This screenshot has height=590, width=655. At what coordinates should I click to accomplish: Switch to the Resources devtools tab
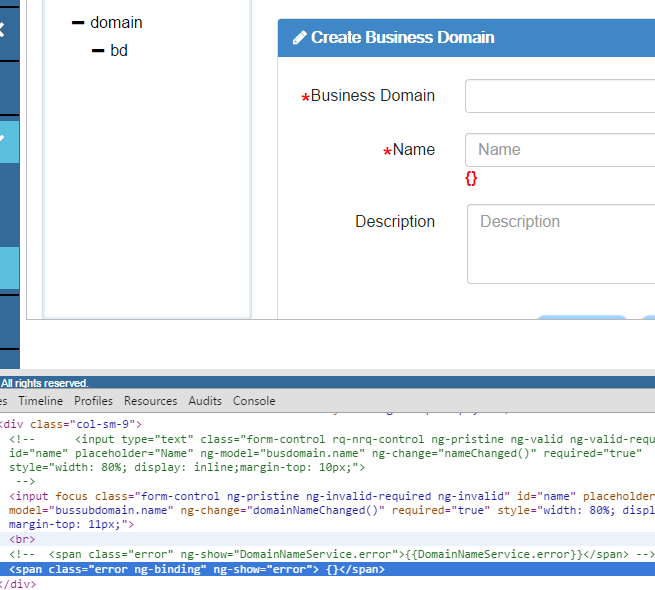point(150,401)
